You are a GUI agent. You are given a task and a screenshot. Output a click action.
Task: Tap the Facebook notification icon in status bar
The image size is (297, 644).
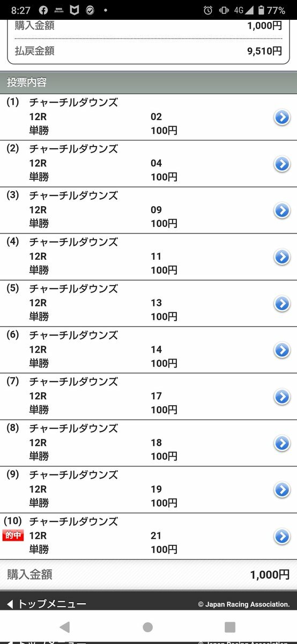click(x=43, y=10)
